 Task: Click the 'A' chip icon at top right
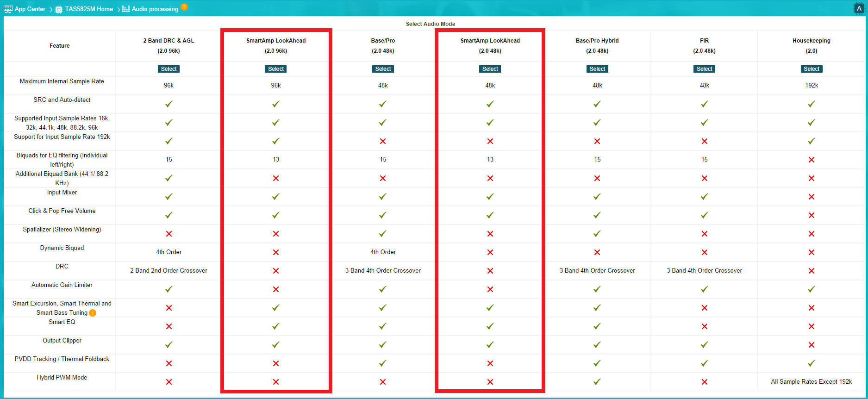coord(859,9)
